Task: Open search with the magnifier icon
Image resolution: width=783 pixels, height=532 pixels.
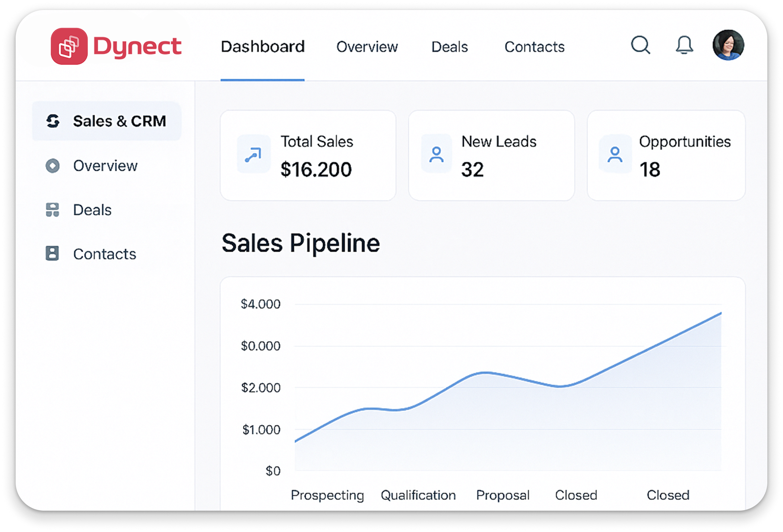Action: click(640, 46)
